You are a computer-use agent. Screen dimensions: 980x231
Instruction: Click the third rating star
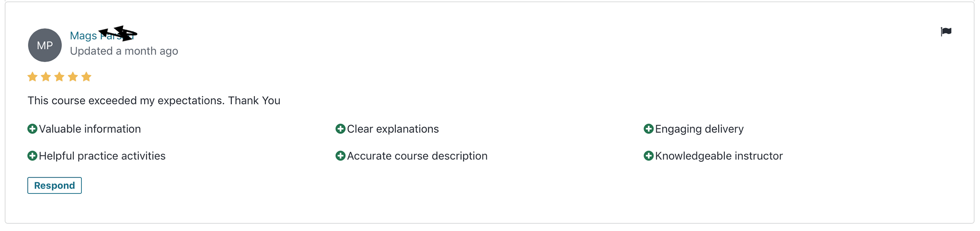point(59,77)
